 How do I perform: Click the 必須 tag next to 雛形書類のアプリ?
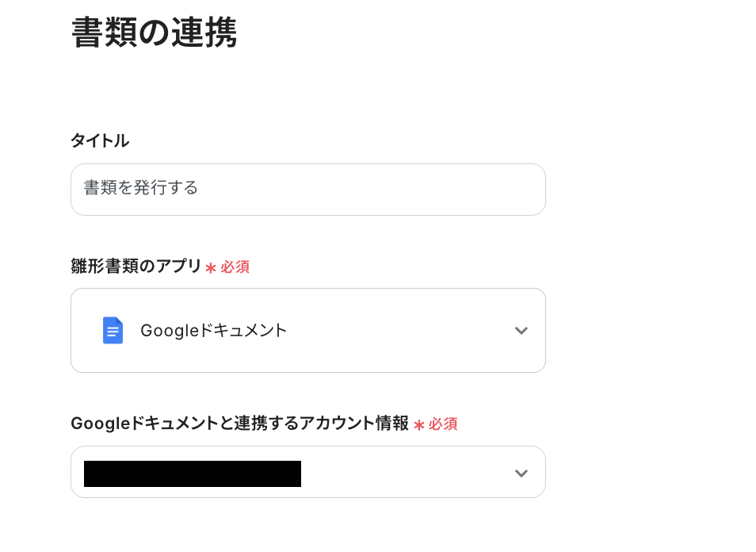[x=235, y=267]
